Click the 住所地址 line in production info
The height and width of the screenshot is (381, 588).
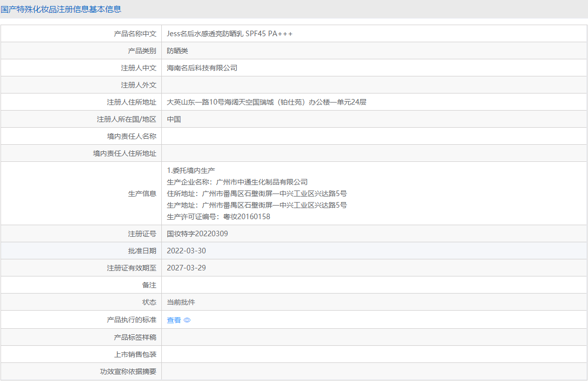(257, 194)
